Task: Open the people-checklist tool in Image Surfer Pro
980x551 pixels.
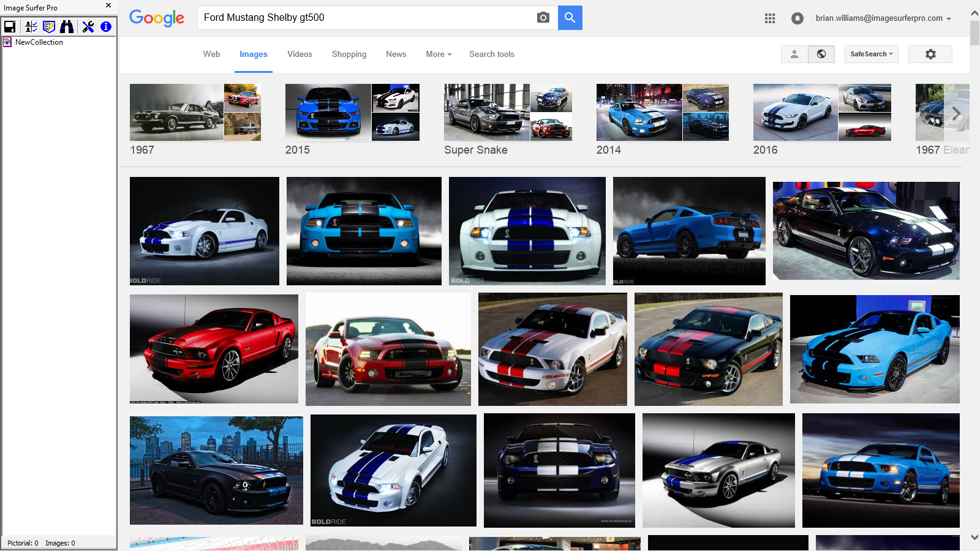Action: click(x=31, y=26)
